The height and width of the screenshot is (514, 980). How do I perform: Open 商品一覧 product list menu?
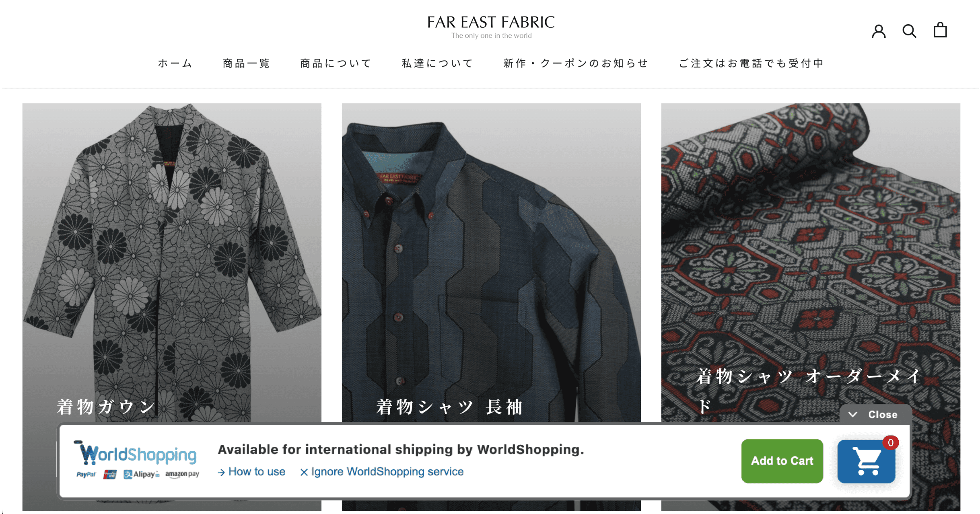click(x=246, y=63)
